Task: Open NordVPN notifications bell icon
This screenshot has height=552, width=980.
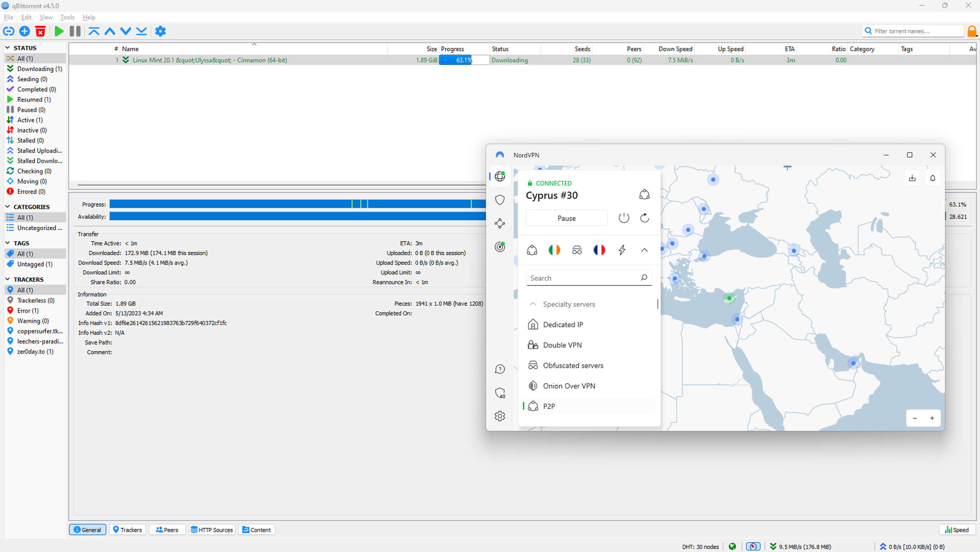Action: click(x=933, y=178)
